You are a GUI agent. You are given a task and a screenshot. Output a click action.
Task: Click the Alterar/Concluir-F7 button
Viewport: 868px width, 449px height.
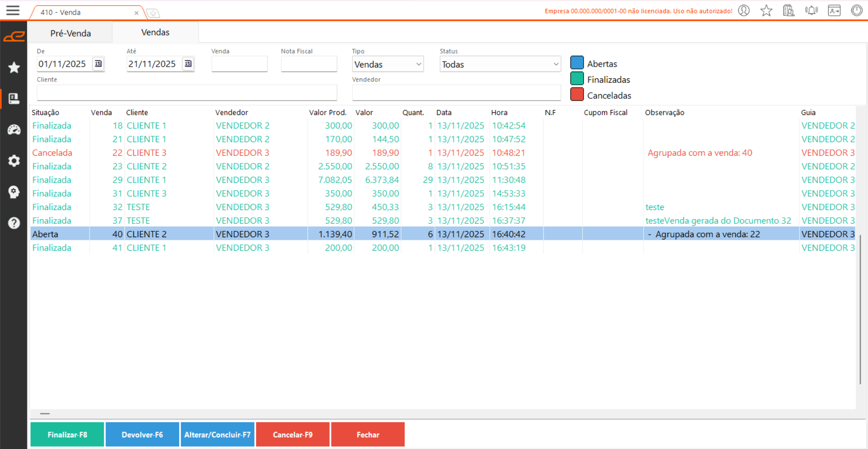[x=218, y=435]
